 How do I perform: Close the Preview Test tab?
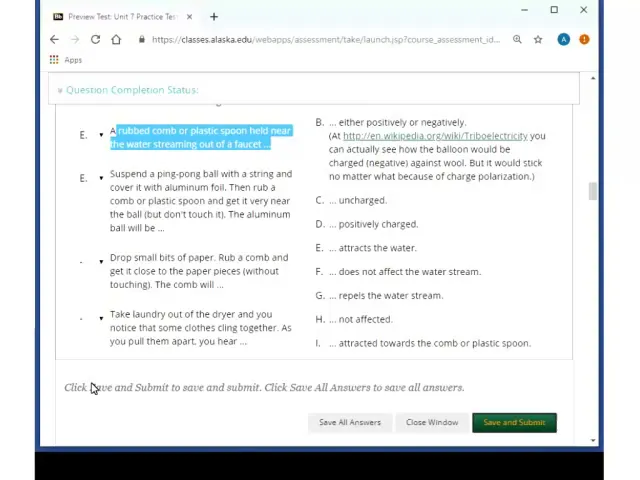[x=189, y=17]
